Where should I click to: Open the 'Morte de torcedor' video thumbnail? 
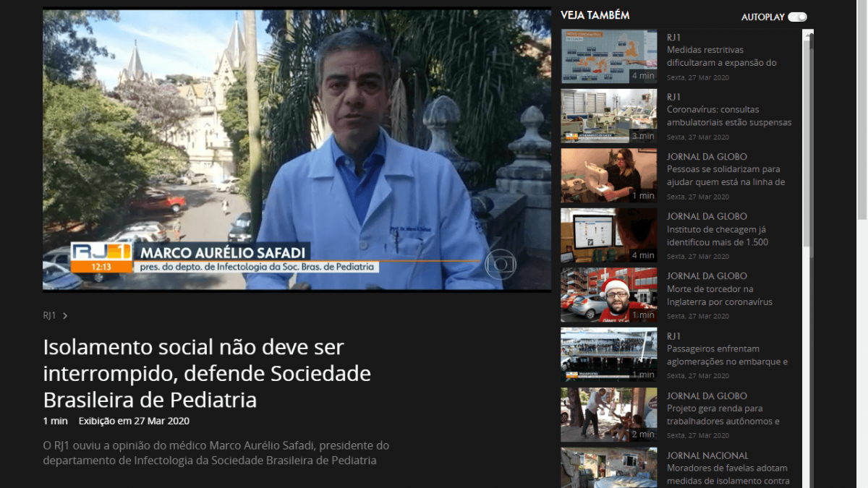pyautogui.click(x=609, y=295)
